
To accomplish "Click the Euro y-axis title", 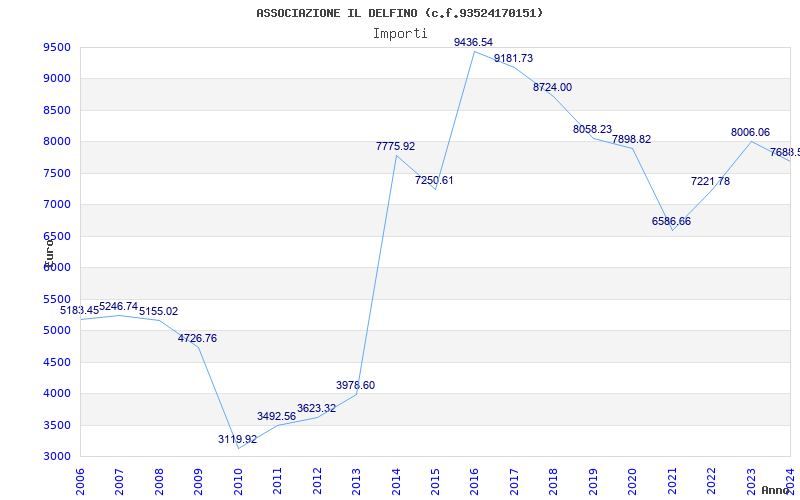I will 48,253.
